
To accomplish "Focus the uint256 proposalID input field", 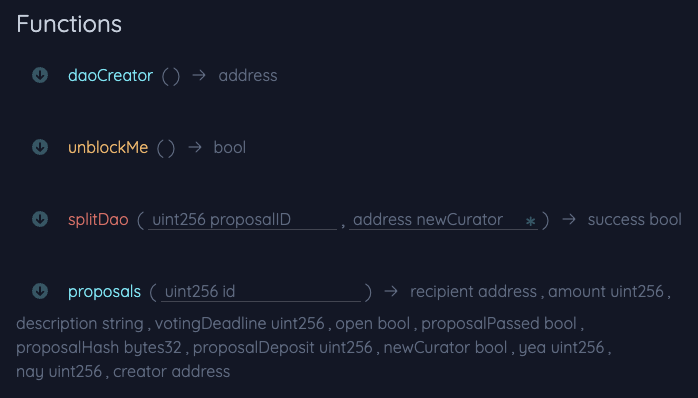I will point(242,220).
